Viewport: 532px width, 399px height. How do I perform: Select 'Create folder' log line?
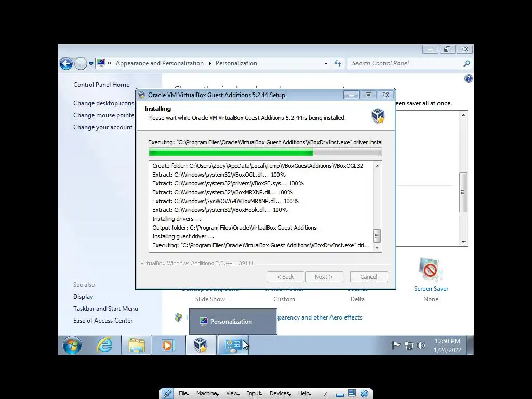(x=258, y=166)
